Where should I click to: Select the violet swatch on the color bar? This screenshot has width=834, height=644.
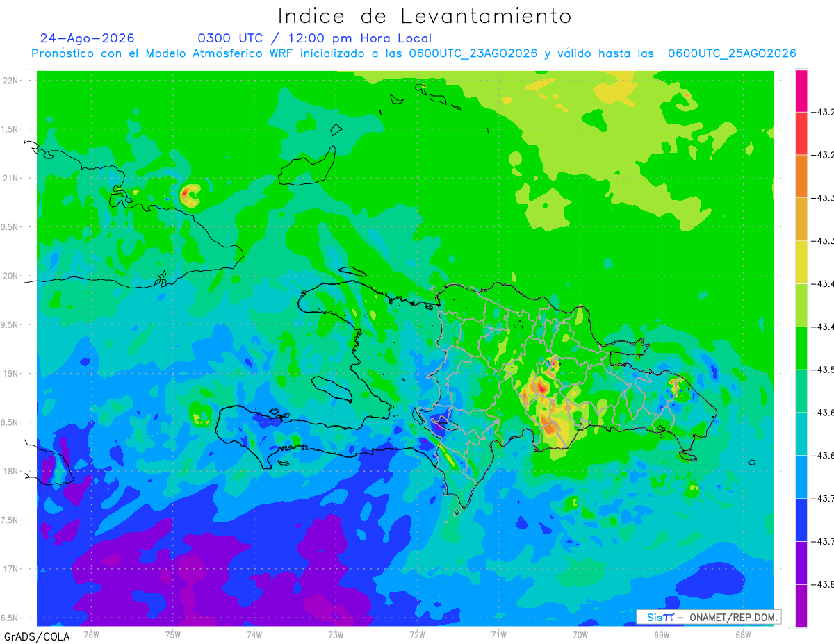click(801, 563)
